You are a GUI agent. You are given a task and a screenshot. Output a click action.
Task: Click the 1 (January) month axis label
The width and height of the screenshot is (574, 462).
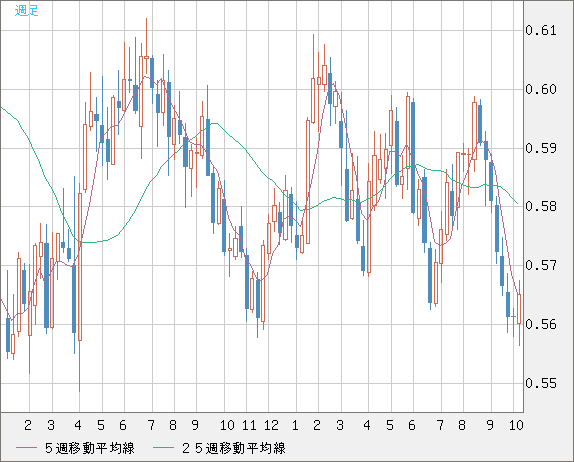click(x=295, y=425)
